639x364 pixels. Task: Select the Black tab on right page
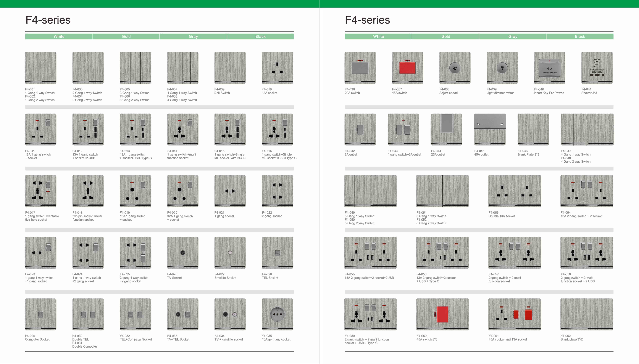[x=580, y=37]
